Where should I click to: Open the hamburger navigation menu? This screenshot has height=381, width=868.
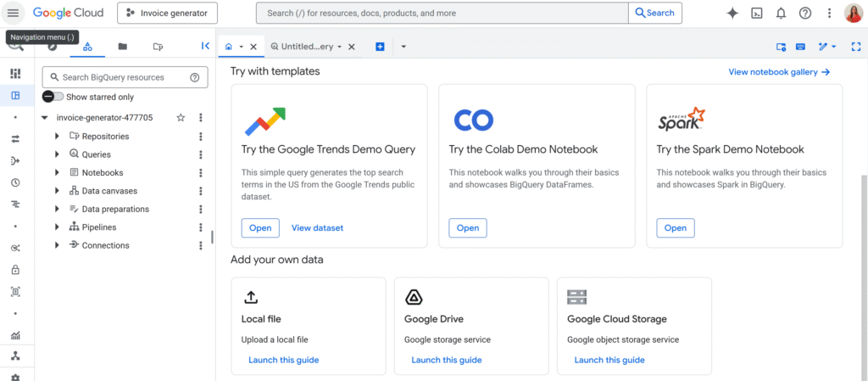pos(13,13)
